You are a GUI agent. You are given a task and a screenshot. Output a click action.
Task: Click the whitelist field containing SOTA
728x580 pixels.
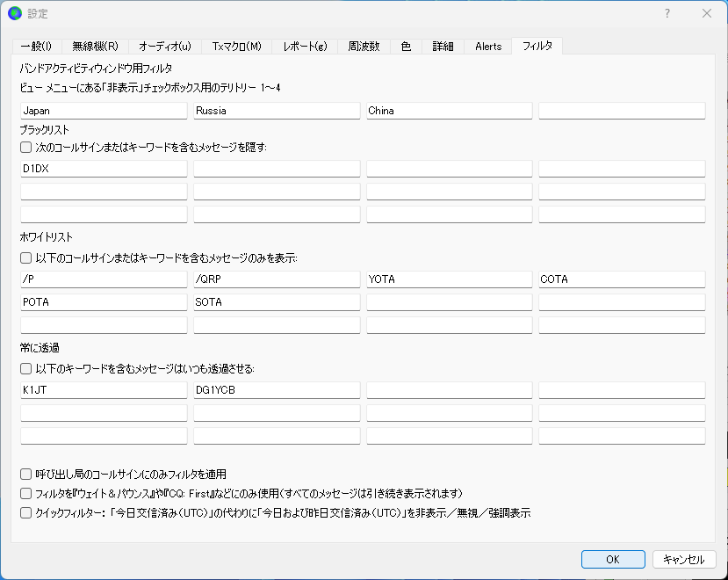[x=277, y=302]
